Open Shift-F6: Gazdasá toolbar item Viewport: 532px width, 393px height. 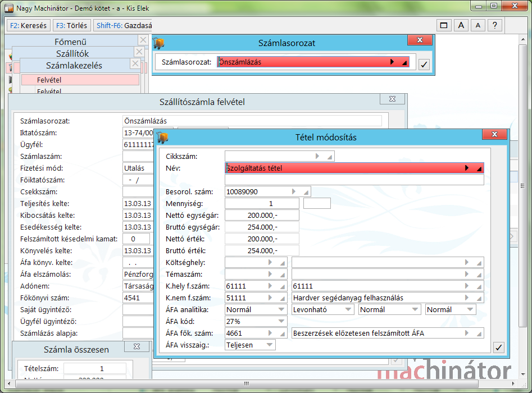pyautogui.click(x=122, y=25)
